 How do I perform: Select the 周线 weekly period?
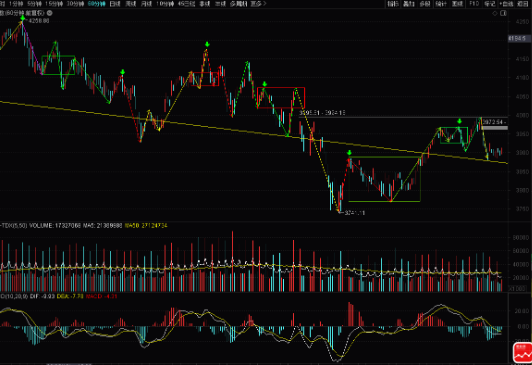tap(131, 4)
